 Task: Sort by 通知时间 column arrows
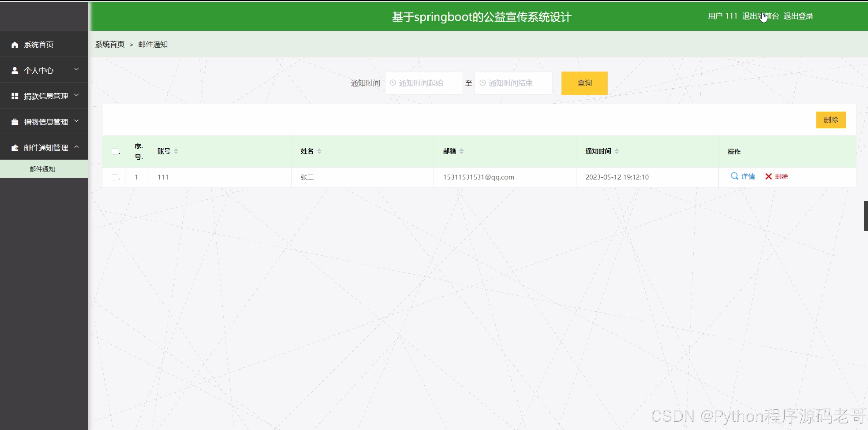click(617, 151)
